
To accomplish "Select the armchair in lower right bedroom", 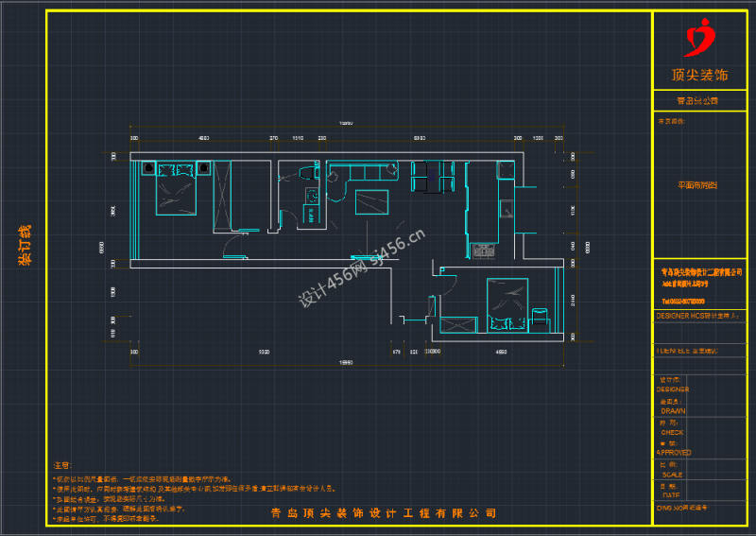I will click(541, 316).
